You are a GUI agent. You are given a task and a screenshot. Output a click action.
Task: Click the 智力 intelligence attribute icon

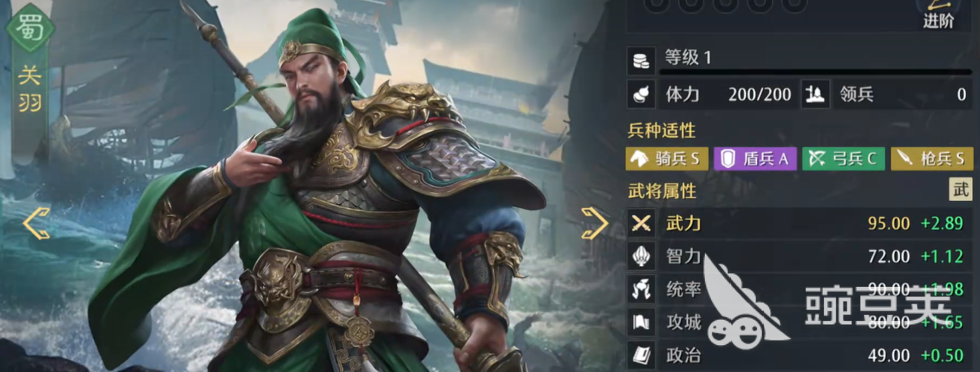tap(641, 257)
